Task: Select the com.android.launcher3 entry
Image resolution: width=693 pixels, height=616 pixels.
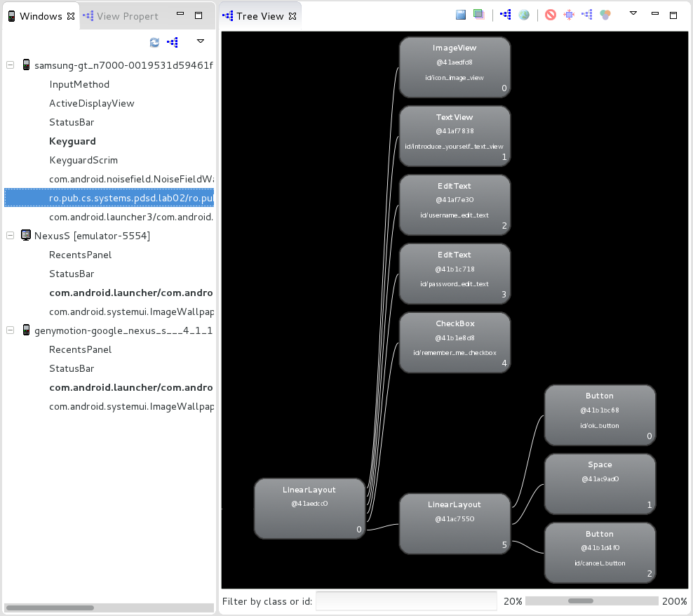Action: click(131, 217)
